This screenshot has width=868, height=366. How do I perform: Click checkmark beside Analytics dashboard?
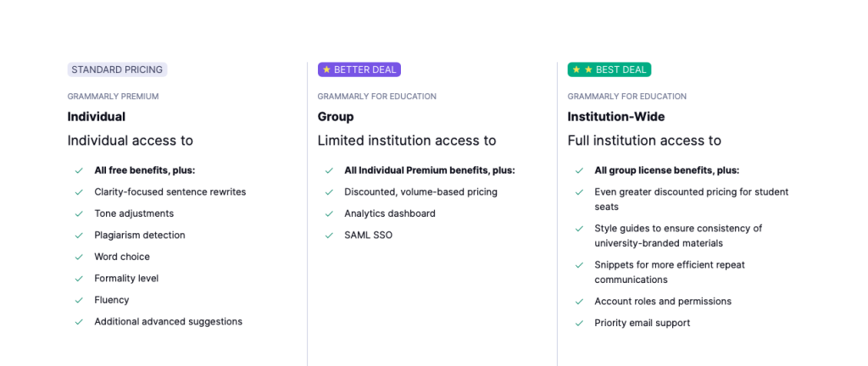coord(329,214)
